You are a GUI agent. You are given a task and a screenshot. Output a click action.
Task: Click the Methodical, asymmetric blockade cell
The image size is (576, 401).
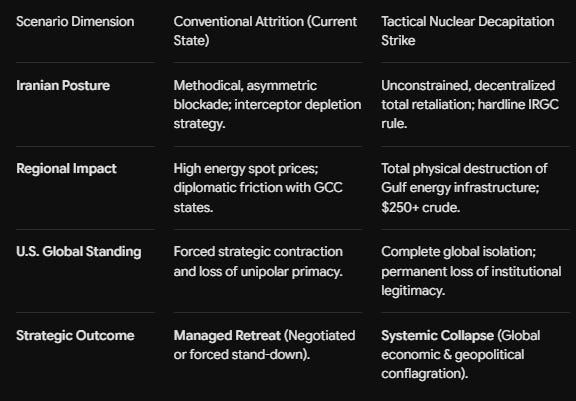pyautogui.click(x=267, y=104)
